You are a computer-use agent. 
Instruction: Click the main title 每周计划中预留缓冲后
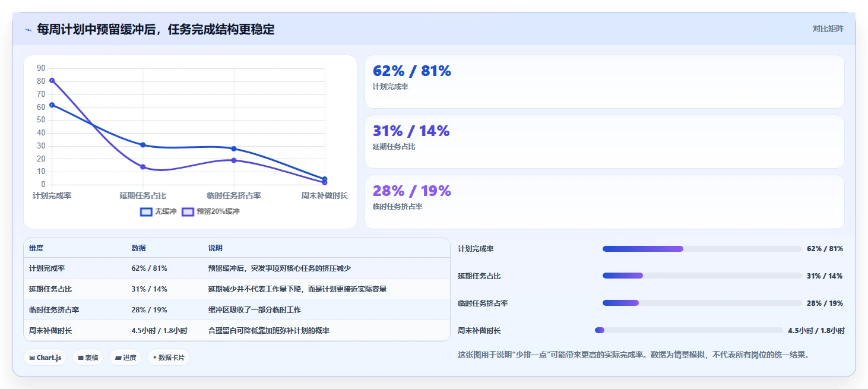pyautogui.click(x=156, y=29)
